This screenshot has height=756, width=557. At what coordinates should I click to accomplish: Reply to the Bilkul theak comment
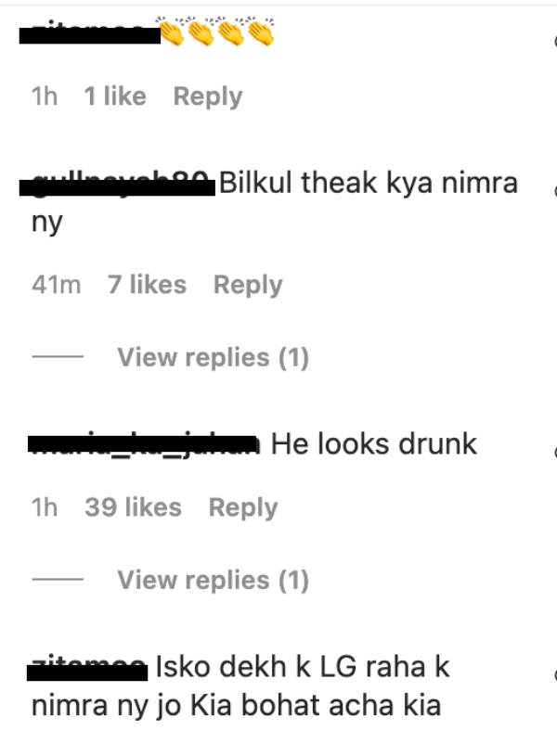coord(248,285)
